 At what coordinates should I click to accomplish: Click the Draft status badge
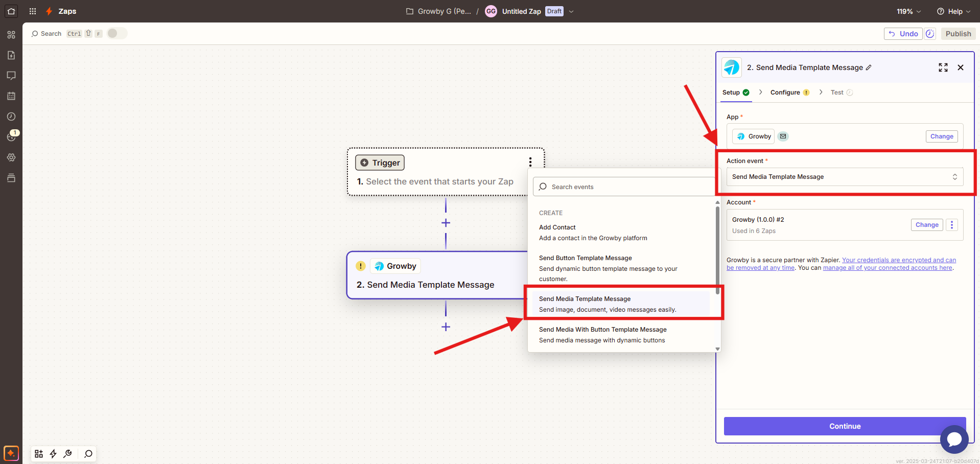coord(554,11)
